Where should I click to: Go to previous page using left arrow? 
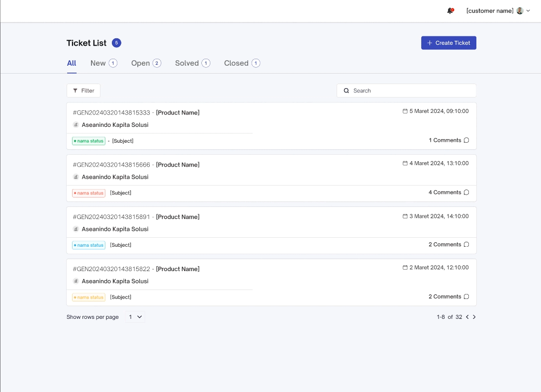point(467,317)
